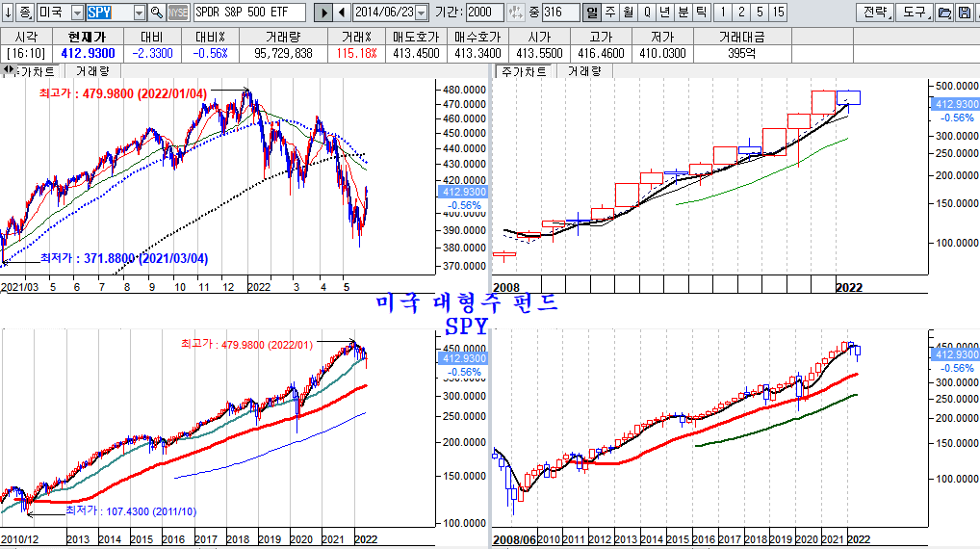Screen dimensions: 980x549
Task: Select the 15 minute interval button
Action: (x=778, y=13)
